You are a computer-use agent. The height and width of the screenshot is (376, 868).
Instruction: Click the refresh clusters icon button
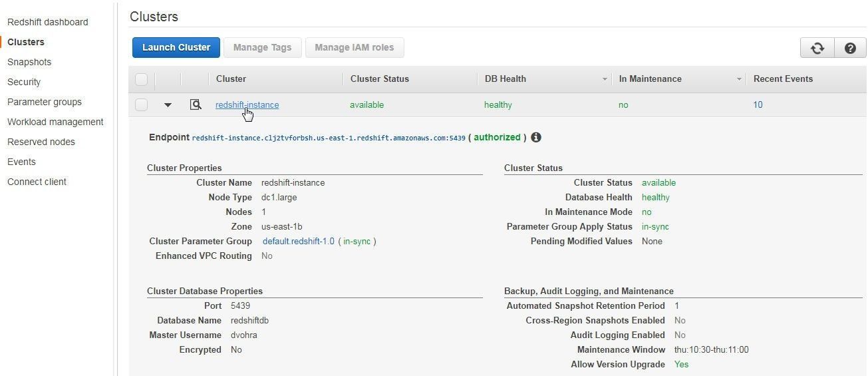pos(817,48)
